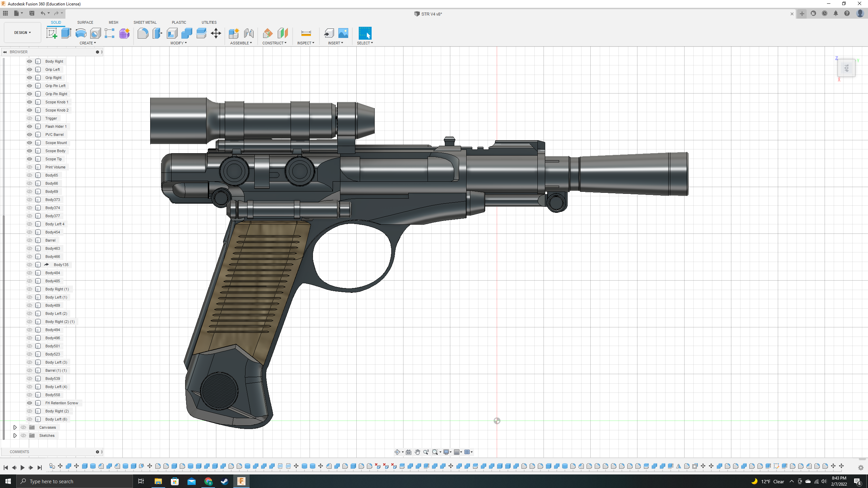Open the MODIFY dropdown menu

pos(179,43)
